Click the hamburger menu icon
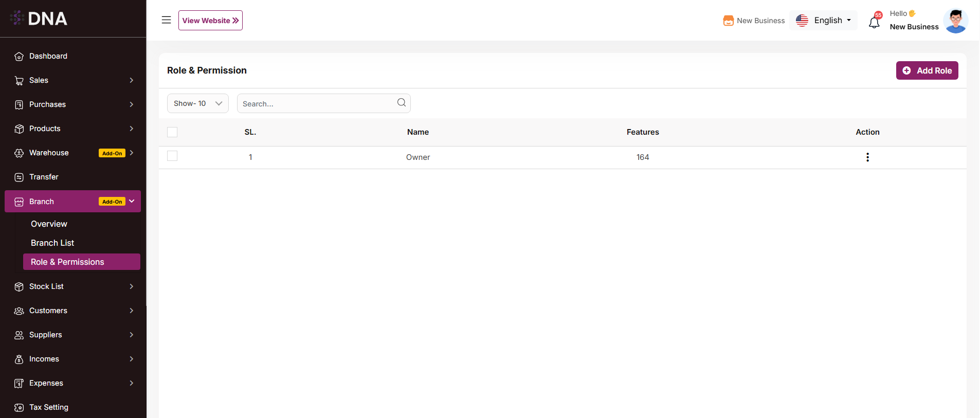980x418 pixels. pos(166,20)
